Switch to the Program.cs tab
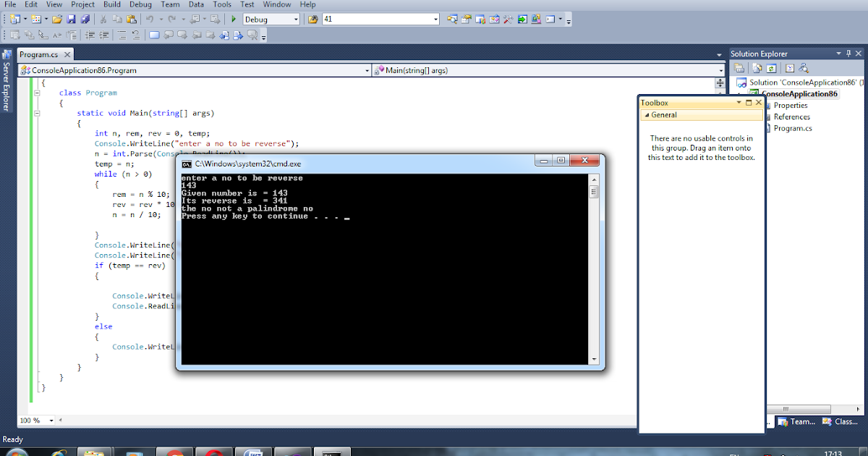This screenshot has width=868, height=456. pyautogui.click(x=40, y=54)
